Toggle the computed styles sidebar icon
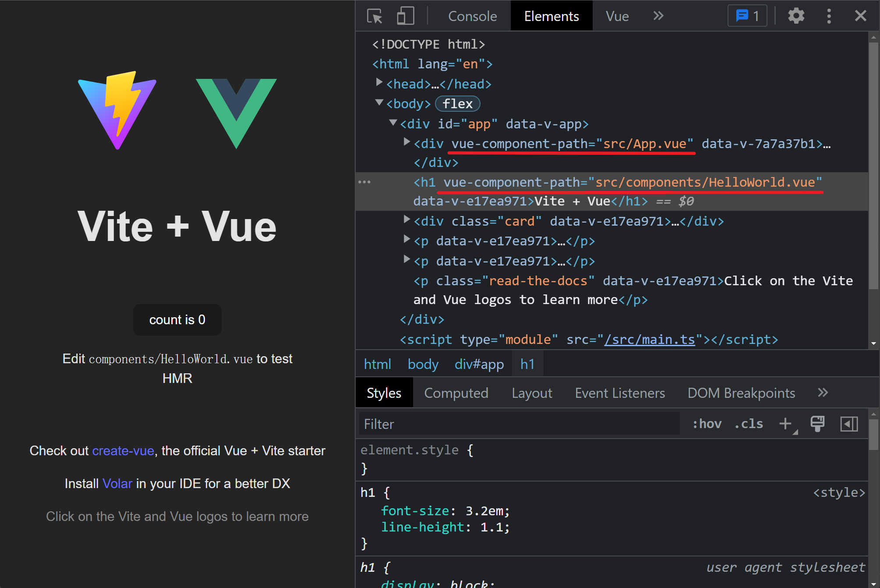Image resolution: width=880 pixels, height=588 pixels. (x=848, y=424)
